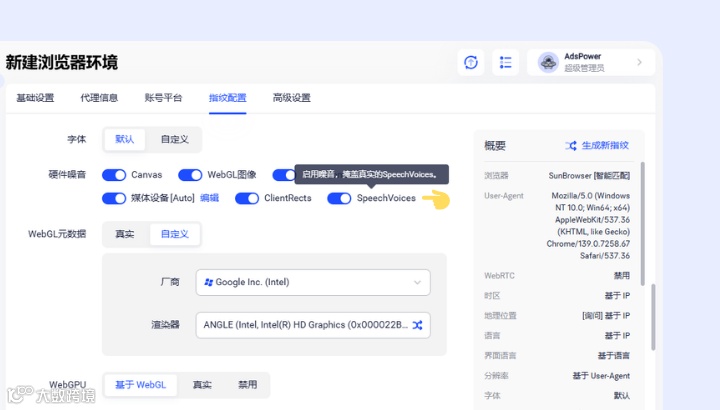
Task: Click the 编辑 link for media devices
Action: point(209,198)
